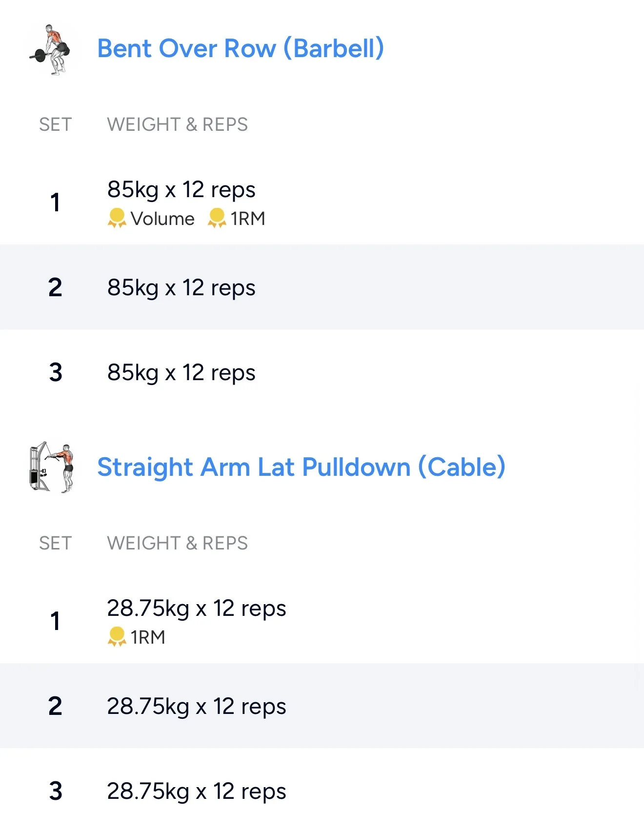The width and height of the screenshot is (644, 833).
Task: Select the shaded set 2 row of Bent Over Row
Action: pyautogui.click(x=322, y=287)
